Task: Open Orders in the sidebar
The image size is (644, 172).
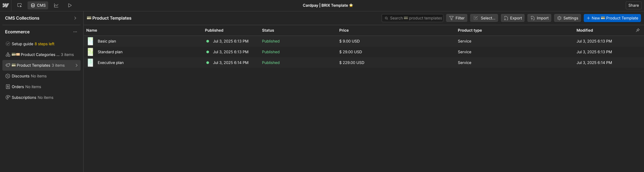Action: (42, 87)
